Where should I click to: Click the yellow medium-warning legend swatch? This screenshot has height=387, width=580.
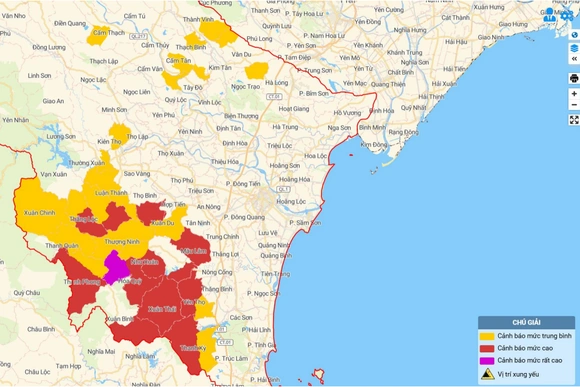tap(487, 336)
